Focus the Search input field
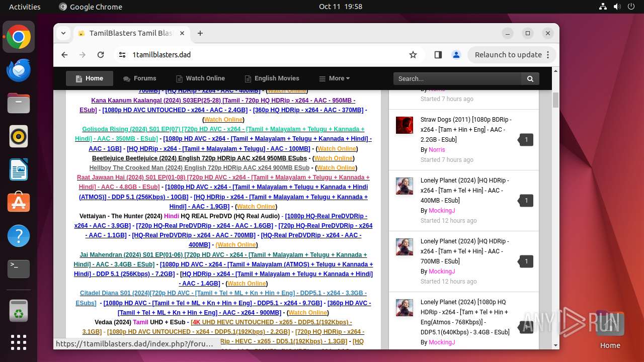Viewport: 644px width, 362px height. click(x=457, y=78)
